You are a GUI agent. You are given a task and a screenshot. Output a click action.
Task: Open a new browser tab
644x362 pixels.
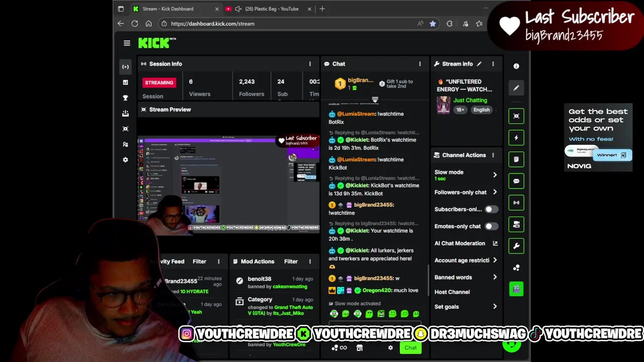322,9
